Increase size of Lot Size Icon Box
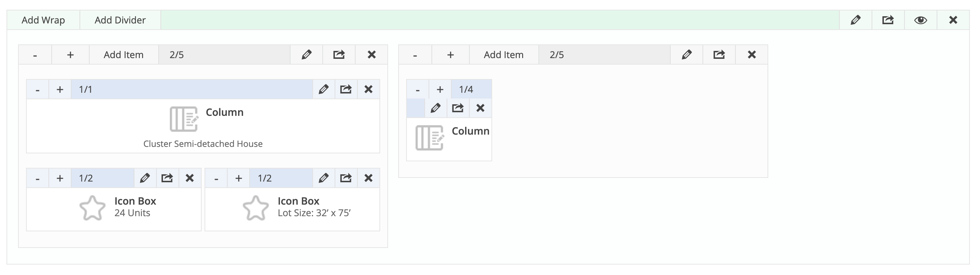 tap(238, 178)
